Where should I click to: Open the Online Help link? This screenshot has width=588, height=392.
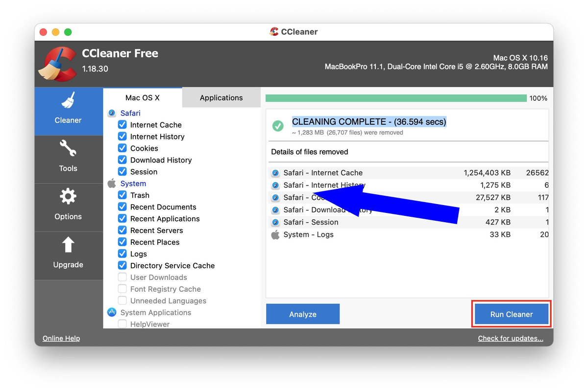[61, 338]
